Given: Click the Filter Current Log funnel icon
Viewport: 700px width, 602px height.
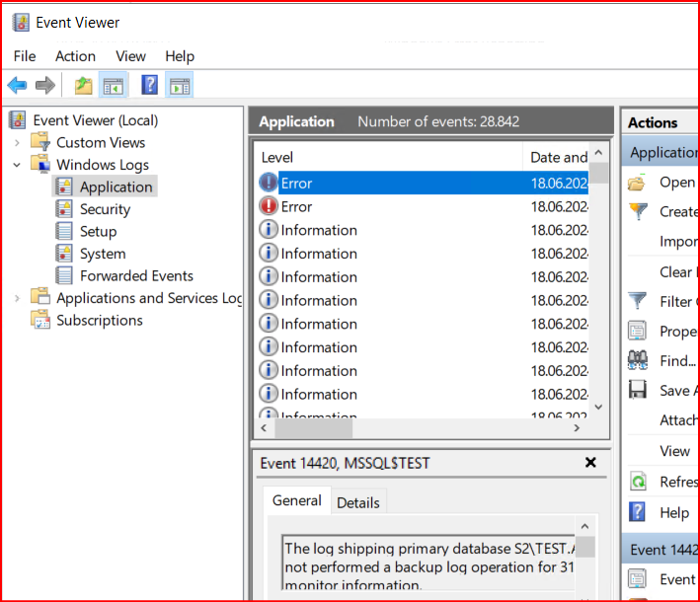Looking at the screenshot, I should [x=637, y=301].
